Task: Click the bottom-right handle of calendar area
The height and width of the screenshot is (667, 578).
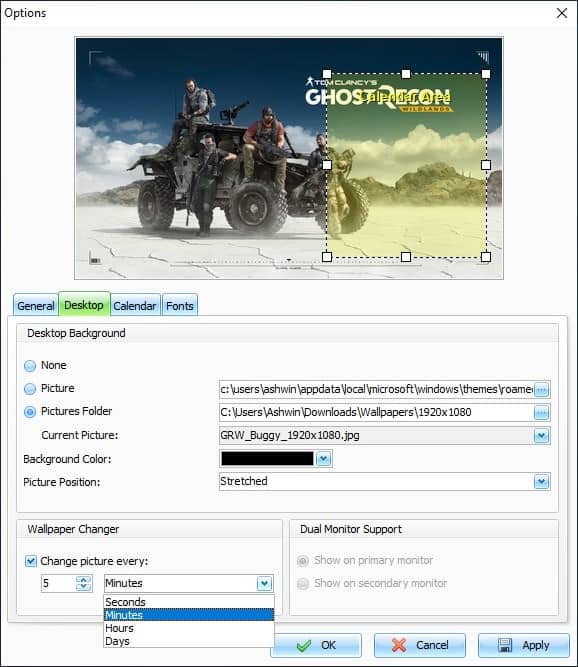Action: [486, 257]
